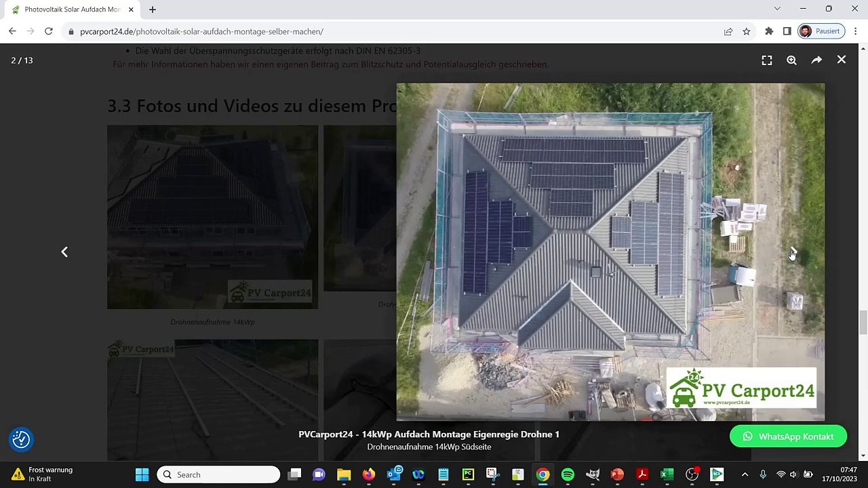Image resolution: width=868 pixels, height=488 pixels.
Task: Open Task View from the taskbar
Action: pyautogui.click(x=294, y=474)
